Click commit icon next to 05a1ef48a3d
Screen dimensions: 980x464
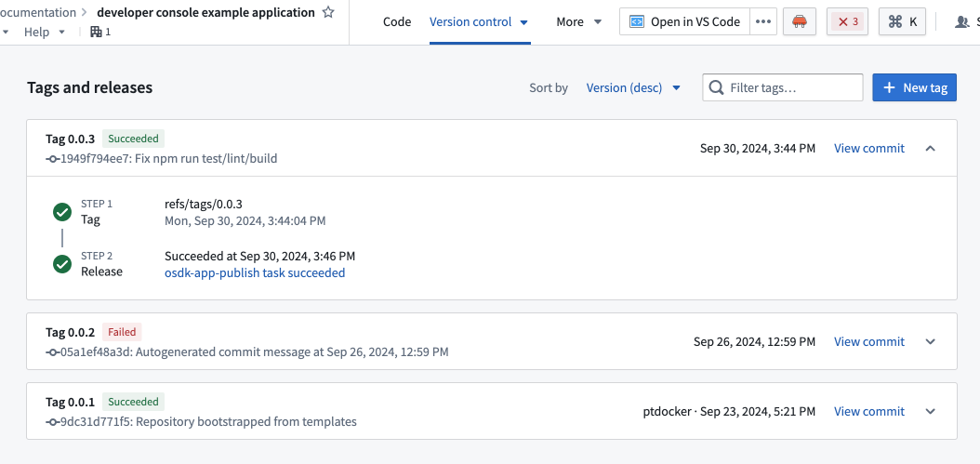[52, 352]
